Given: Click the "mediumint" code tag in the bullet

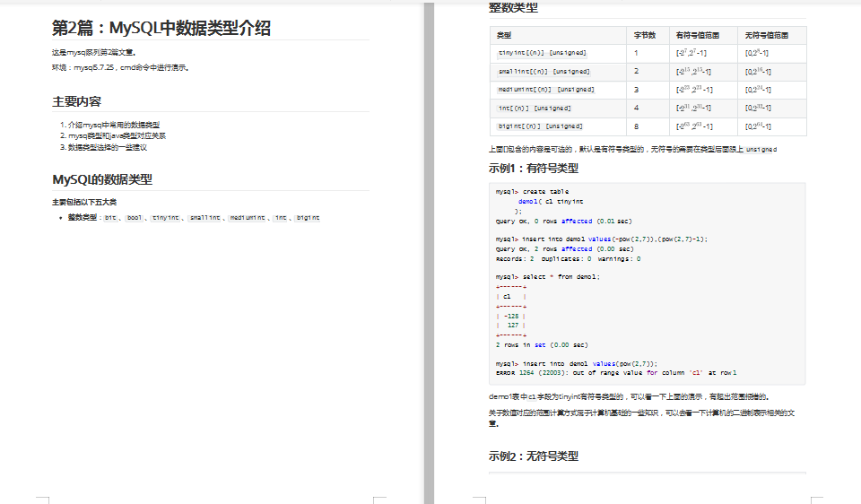Looking at the screenshot, I should coord(248,218).
